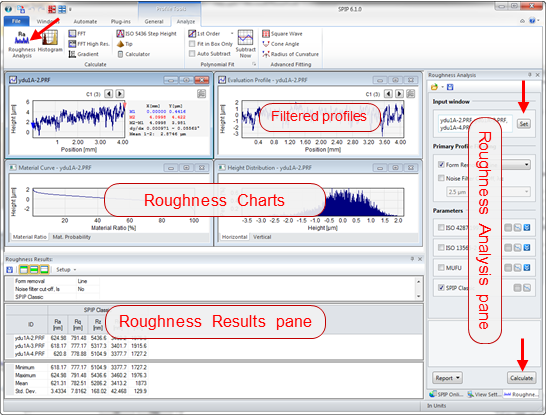Show bottom section layout in Roughness Results
Screen dimensions: 547x415
[44, 270]
